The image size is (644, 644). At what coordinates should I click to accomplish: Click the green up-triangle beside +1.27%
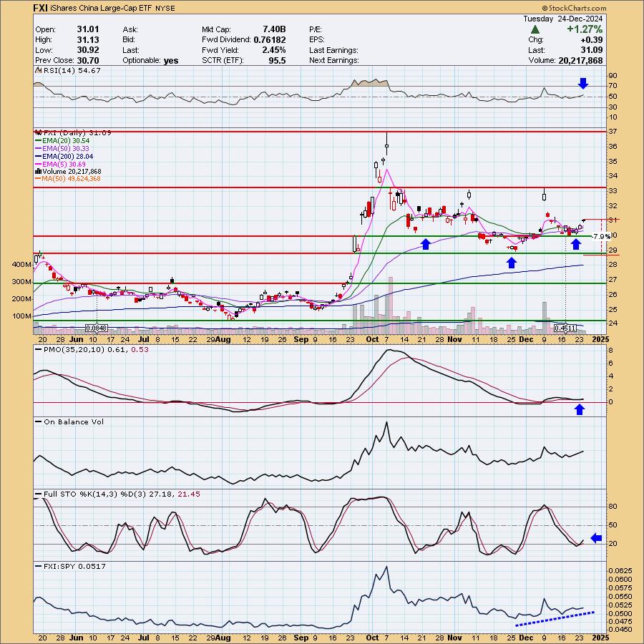[x=535, y=29]
